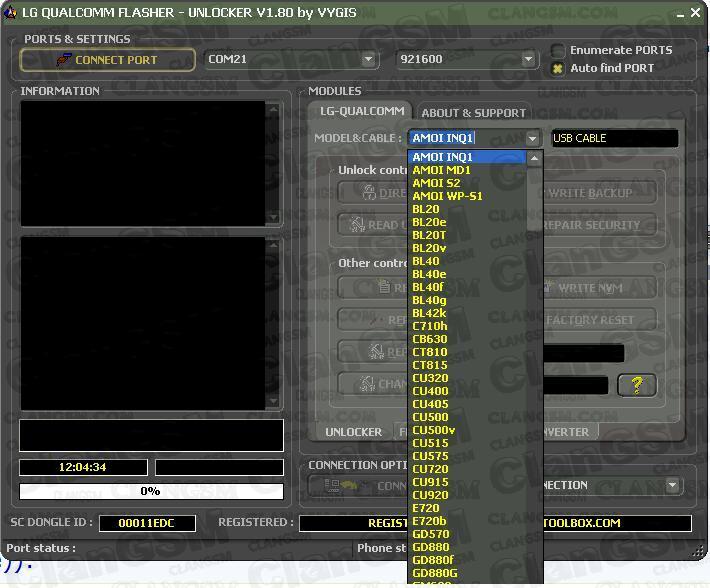
Task: Open the 921600 baud rate dropdown
Action: [x=528, y=59]
